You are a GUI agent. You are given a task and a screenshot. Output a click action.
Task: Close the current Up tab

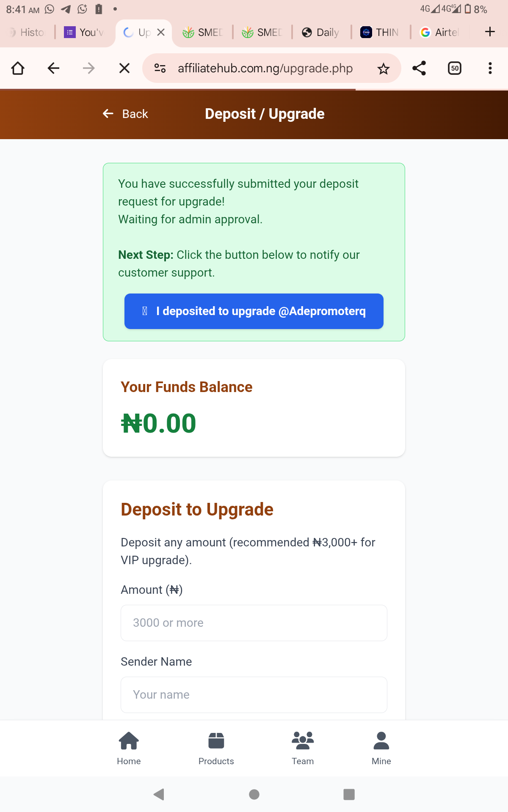tap(161, 33)
